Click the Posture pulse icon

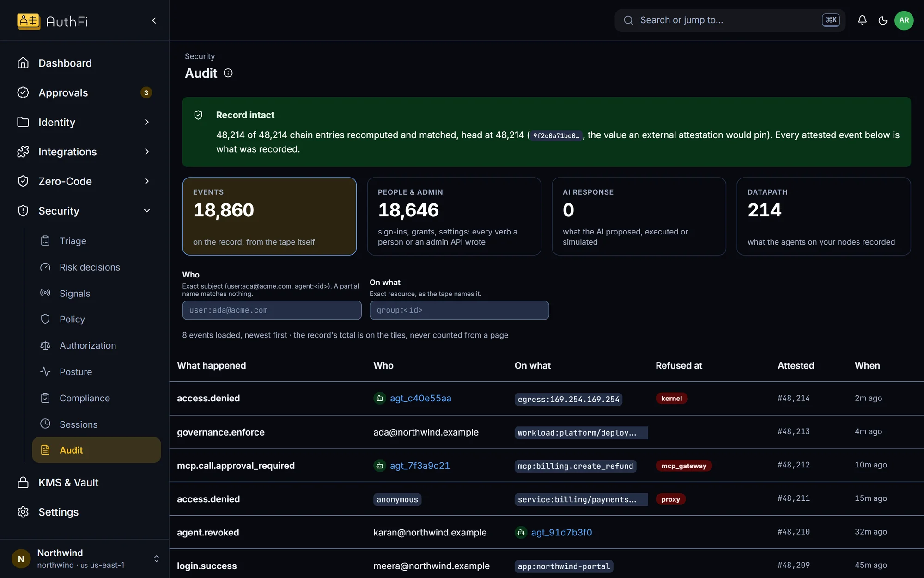45,372
